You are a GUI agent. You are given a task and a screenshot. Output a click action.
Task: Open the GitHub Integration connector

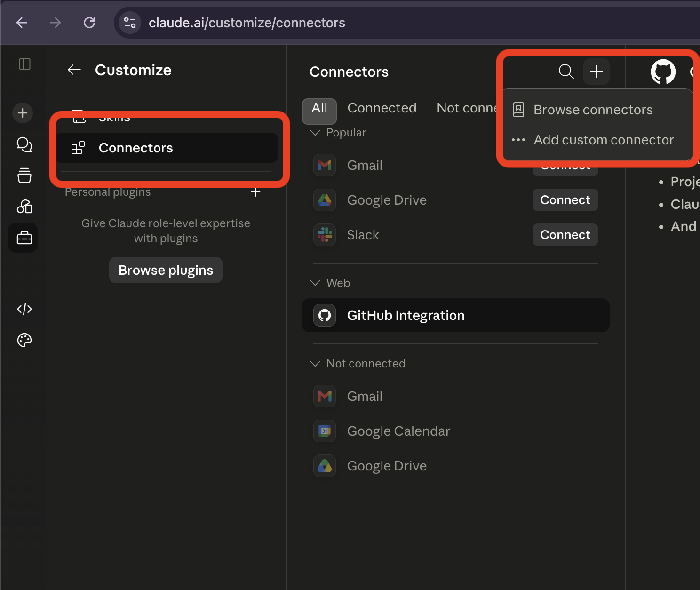[x=456, y=315]
